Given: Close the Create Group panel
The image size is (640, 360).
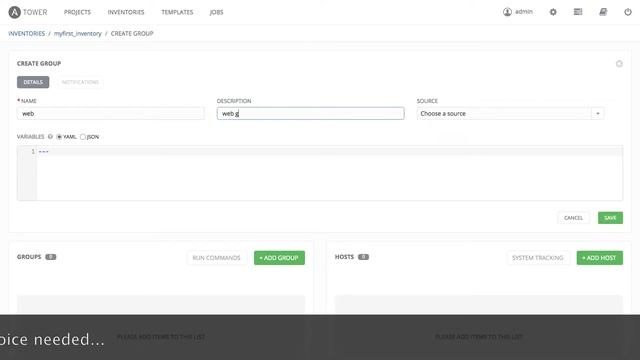Looking at the screenshot, I should pyautogui.click(x=619, y=64).
